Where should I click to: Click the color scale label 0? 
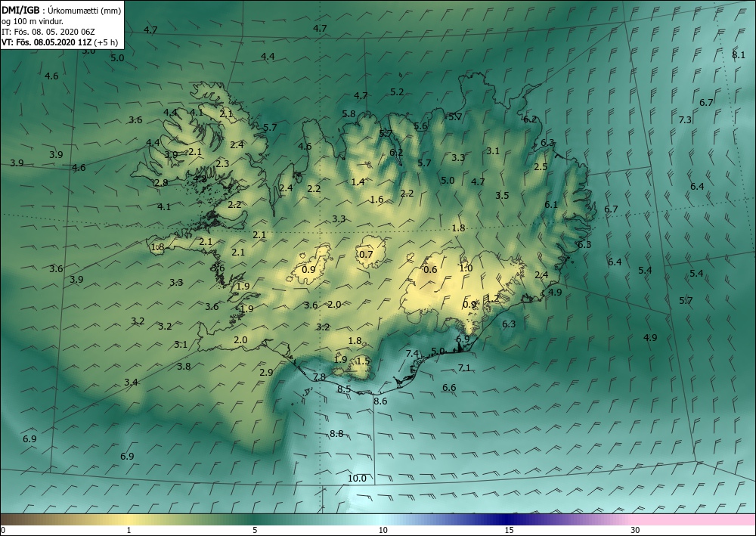tap(3, 530)
